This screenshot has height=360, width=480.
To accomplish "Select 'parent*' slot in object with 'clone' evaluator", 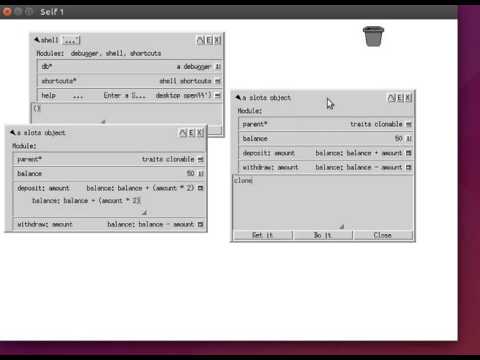I will click(255, 124).
